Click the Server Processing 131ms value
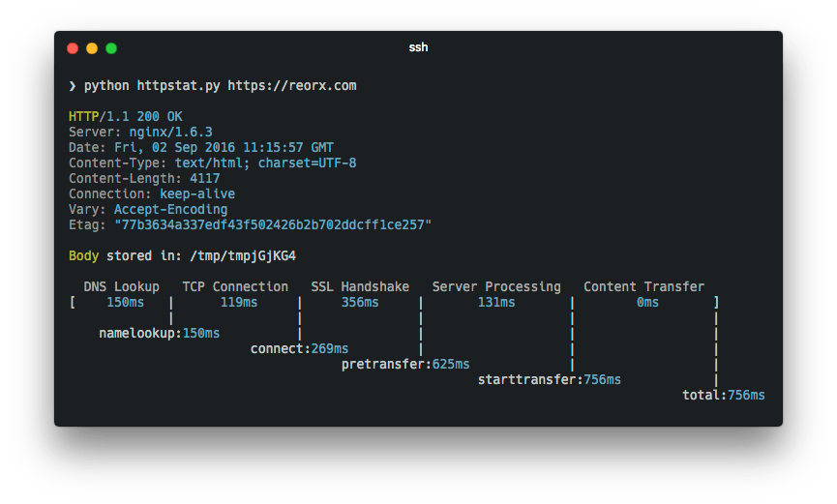The height and width of the screenshot is (504, 837). coord(495,302)
